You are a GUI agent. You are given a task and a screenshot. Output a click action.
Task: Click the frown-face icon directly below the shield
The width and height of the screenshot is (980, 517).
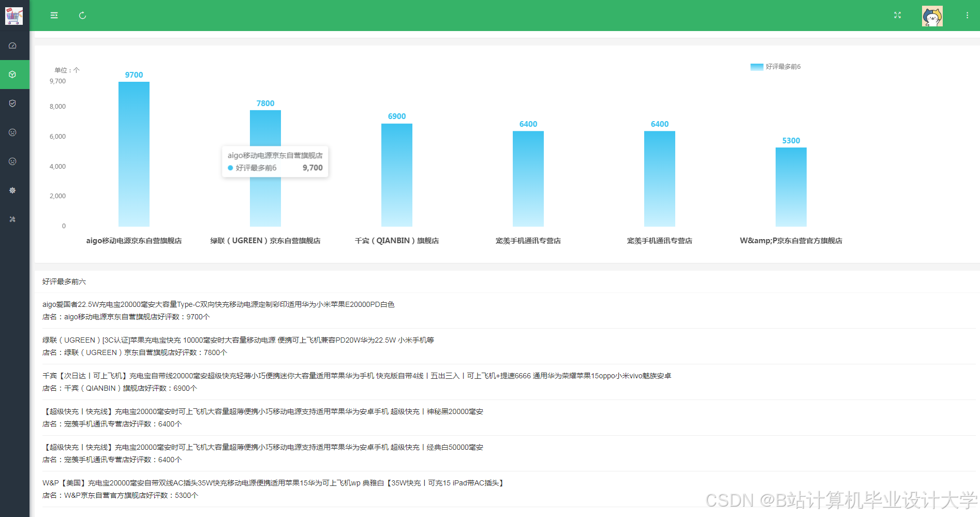(x=12, y=132)
